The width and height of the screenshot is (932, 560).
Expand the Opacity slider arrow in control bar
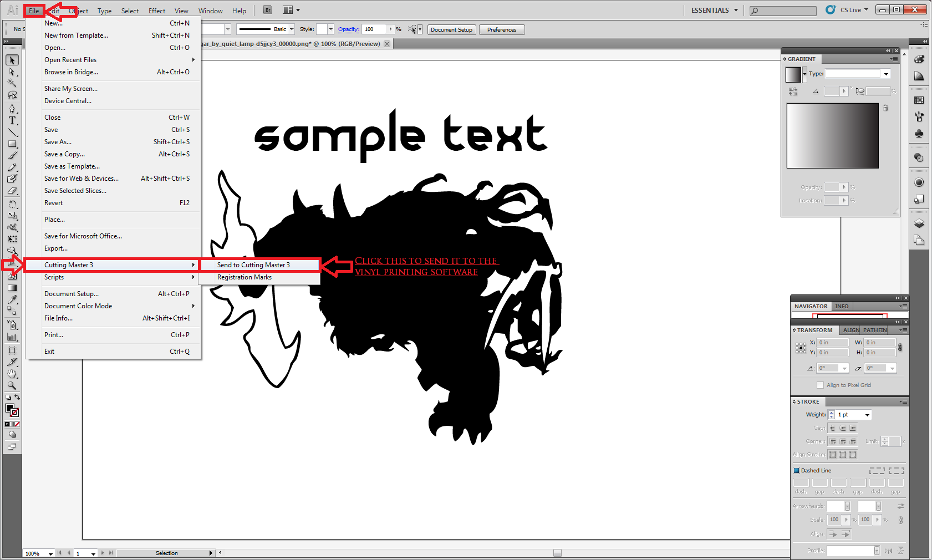click(391, 29)
